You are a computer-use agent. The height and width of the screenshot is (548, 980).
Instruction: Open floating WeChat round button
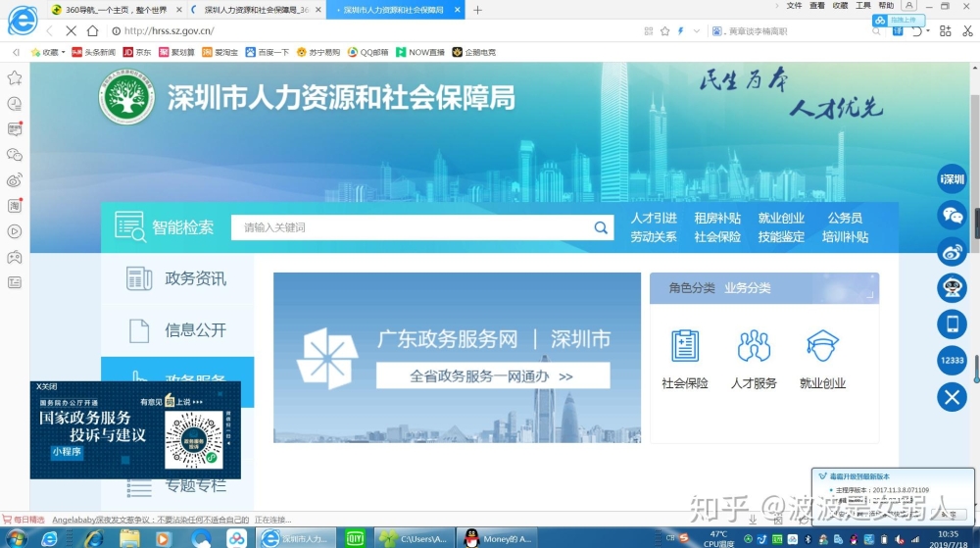[x=952, y=216]
